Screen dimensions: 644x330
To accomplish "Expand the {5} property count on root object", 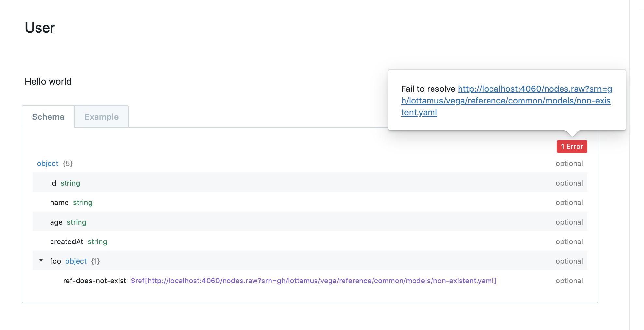I will 67,163.
